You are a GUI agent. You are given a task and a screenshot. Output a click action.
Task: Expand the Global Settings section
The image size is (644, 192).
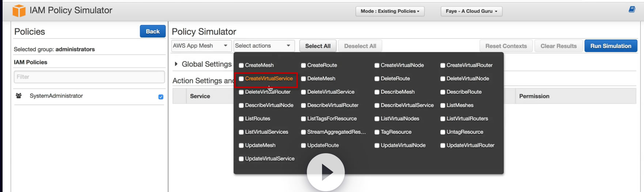[x=176, y=64]
